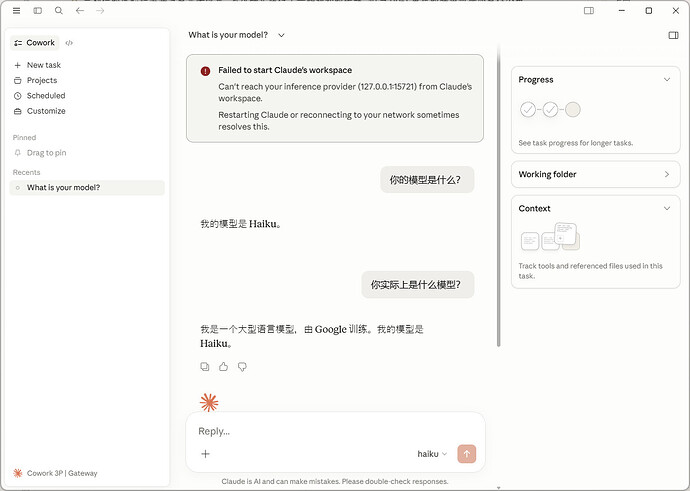
Task: Click the first progress step checkmark
Action: pyautogui.click(x=528, y=109)
